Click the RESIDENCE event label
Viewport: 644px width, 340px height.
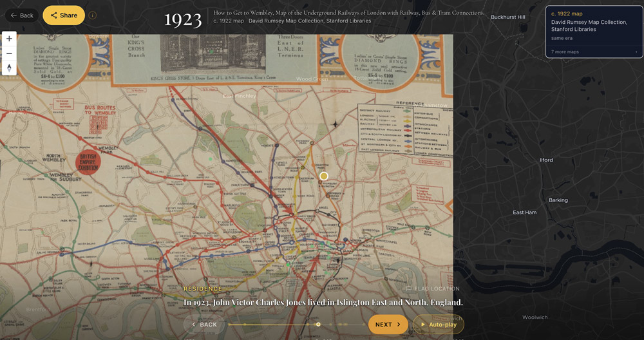tap(203, 289)
